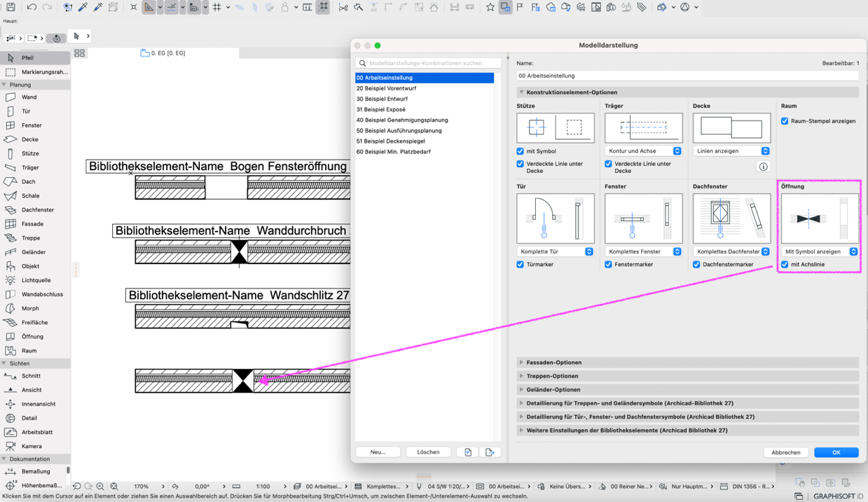The height and width of the screenshot is (502, 868).
Task: Select '40 Beispiel Genehmigungsplanung' combination
Action: click(425, 120)
